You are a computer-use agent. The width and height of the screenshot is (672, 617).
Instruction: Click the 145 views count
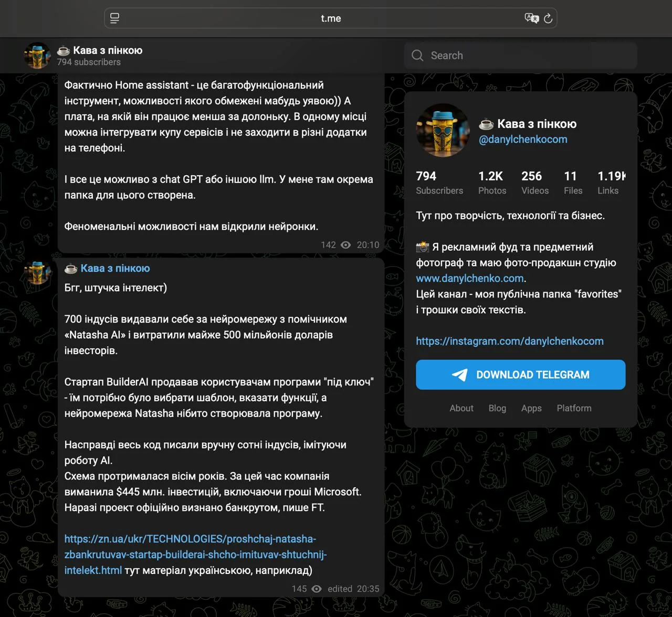(299, 589)
